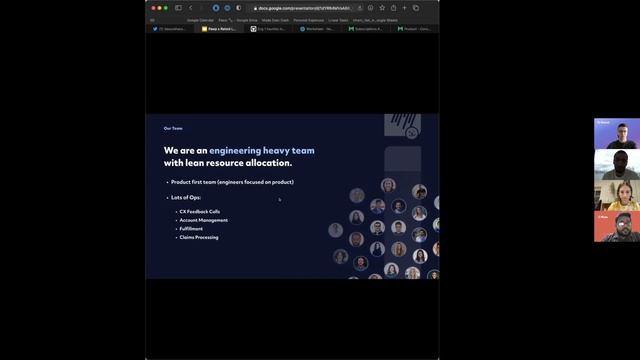
Task: Open the share icon in toolbar
Action: pyautogui.click(x=393, y=8)
